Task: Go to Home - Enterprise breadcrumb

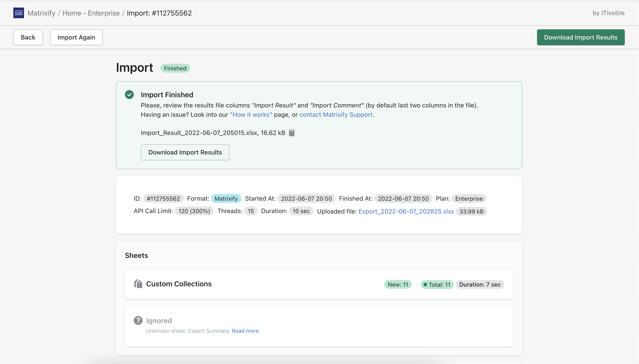Action: [91, 13]
